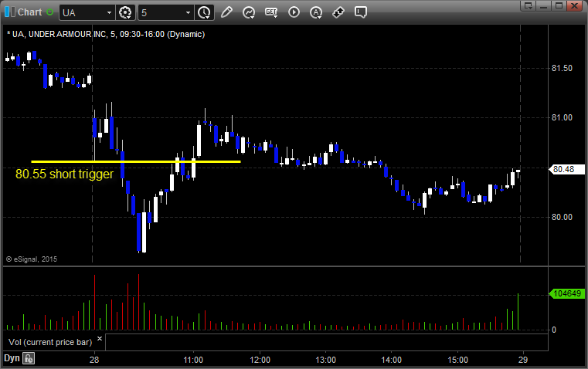
Task: Click the blue chart window icon
Action: point(10,12)
